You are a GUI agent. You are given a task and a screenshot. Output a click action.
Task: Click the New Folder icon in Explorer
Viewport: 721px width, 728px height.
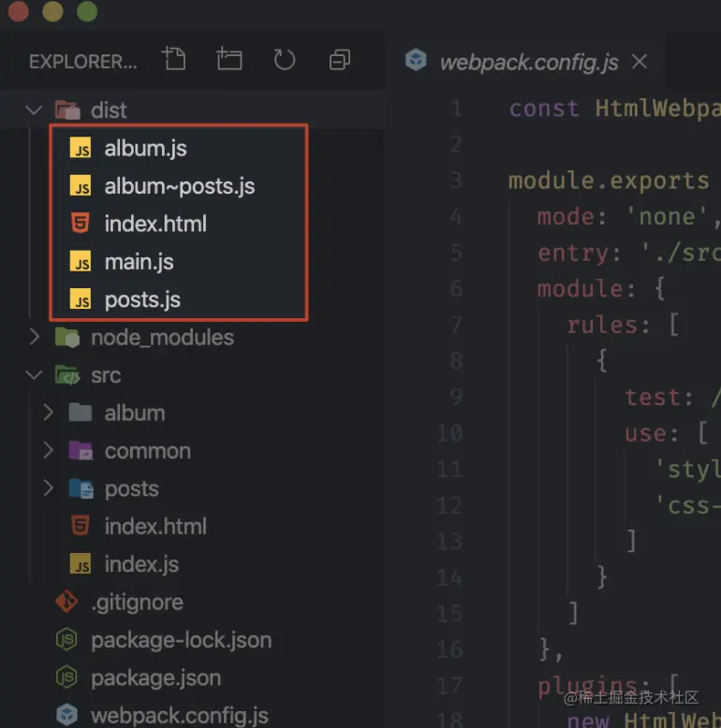(x=229, y=60)
